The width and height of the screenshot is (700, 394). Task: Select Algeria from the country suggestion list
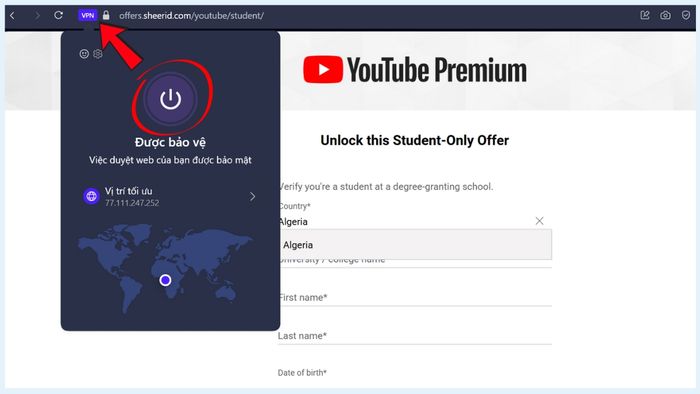click(x=415, y=245)
